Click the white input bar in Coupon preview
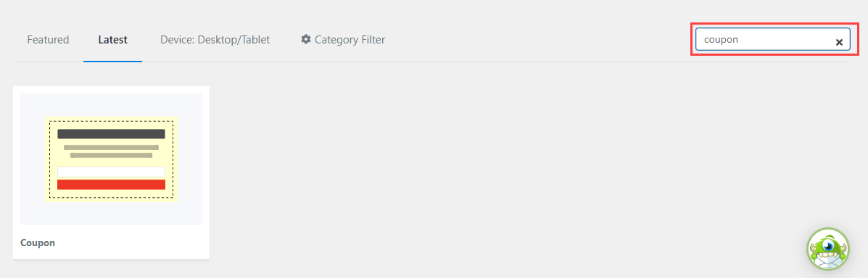Image resolution: width=868 pixels, height=278 pixels. (x=111, y=172)
